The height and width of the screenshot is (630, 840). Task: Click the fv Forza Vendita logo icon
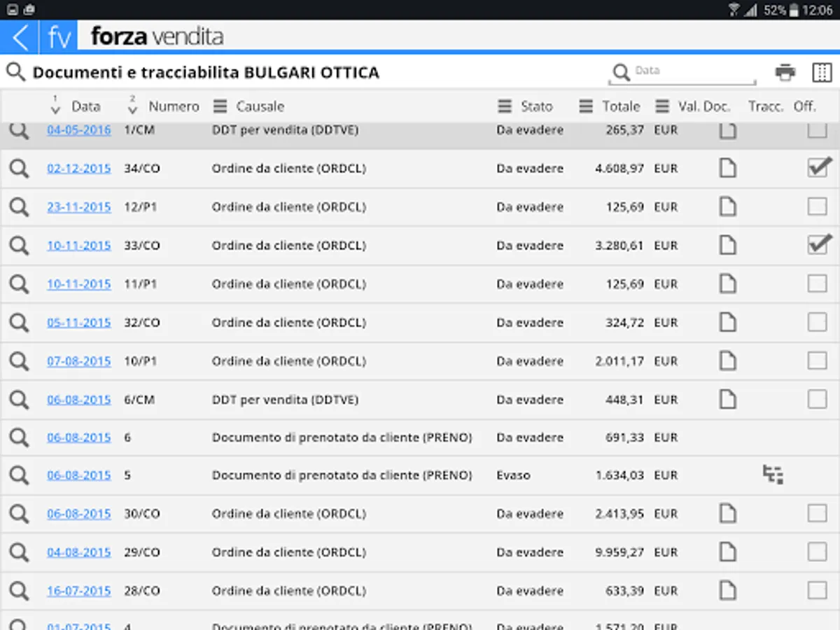pos(59,37)
